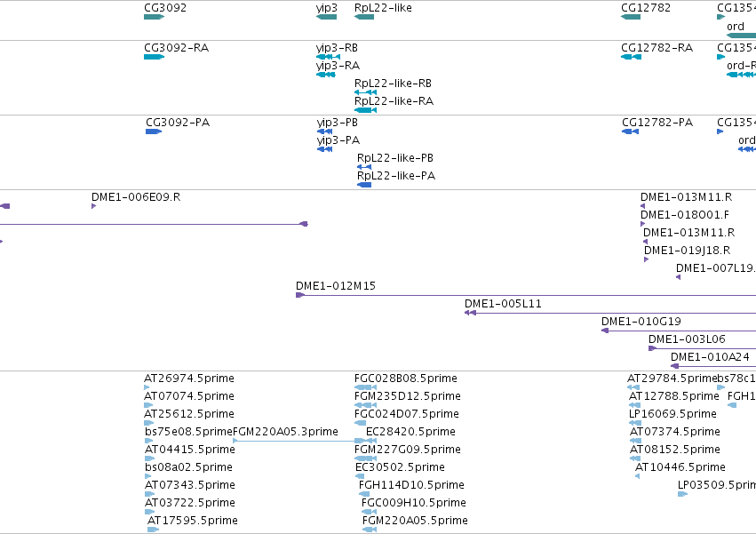Image resolution: width=756 pixels, height=534 pixels.
Task: Select EST FGM220A05.3prime
Action: pyautogui.click(x=285, y=432)
